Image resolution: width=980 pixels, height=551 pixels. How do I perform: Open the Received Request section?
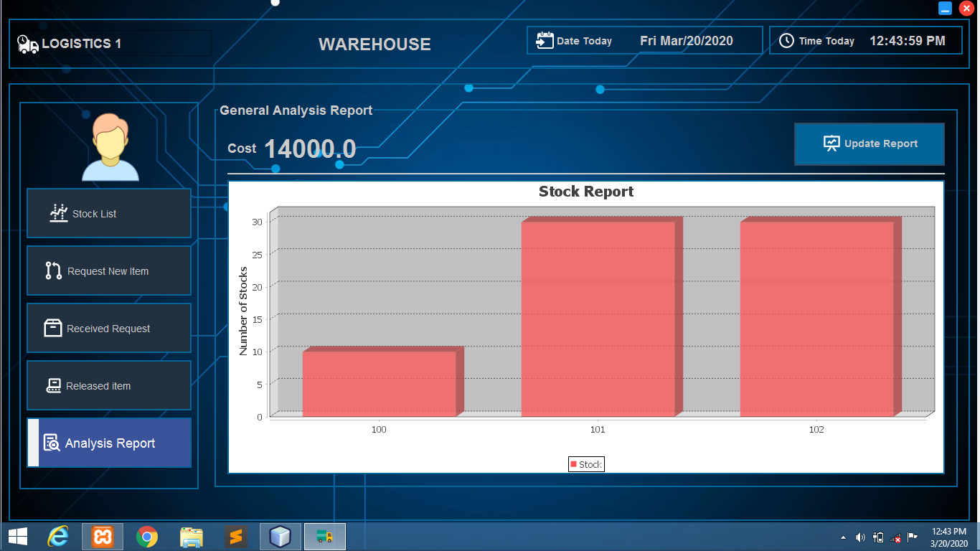(109, 328)
